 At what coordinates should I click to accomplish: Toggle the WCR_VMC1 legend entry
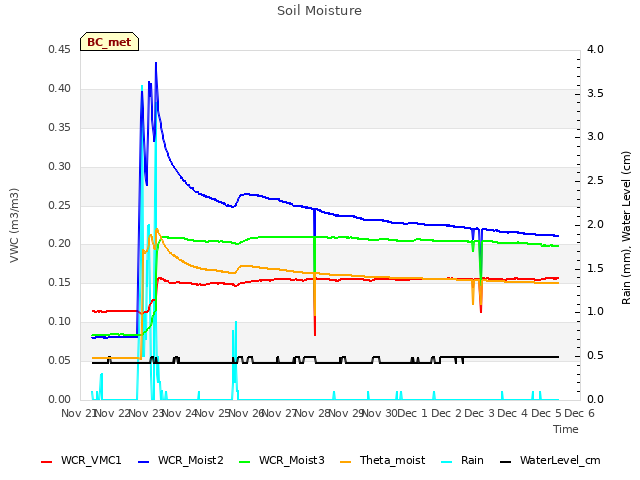point(81,460)
